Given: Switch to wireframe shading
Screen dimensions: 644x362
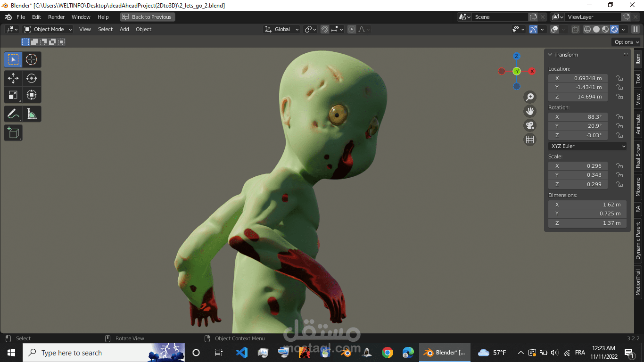Looking at the screenshot, I should pos(587,29).
